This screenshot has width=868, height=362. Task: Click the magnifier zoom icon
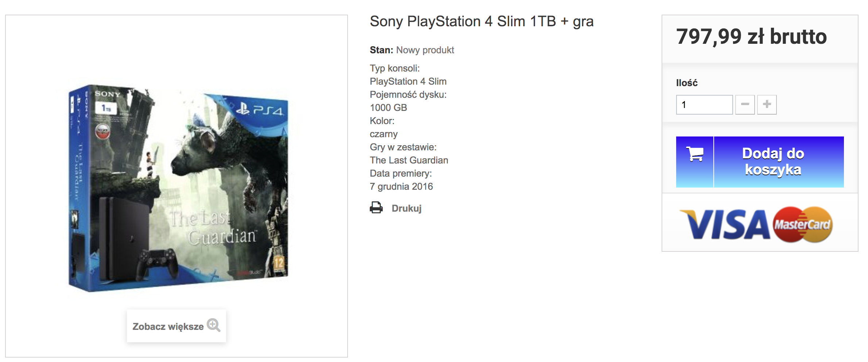(213, 325)
